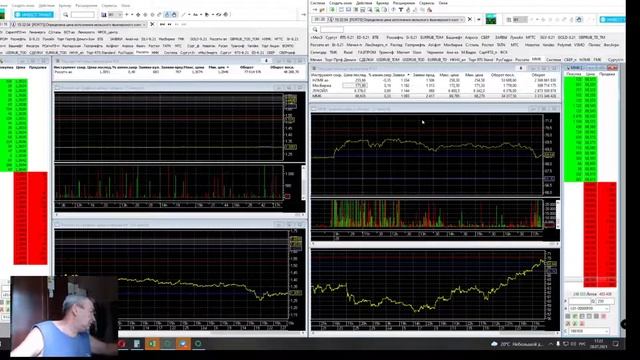Viewport: 640px width, 360px height.
Task: Select the line drawing tool in left toolbar
Action: (x=183, y=15)
